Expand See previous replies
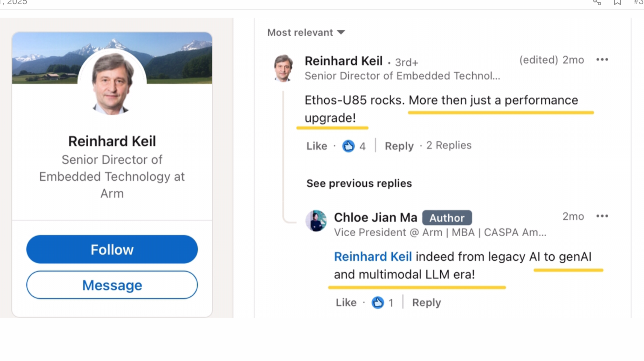This screenshot has height=361, width=644. coord(359,183)
